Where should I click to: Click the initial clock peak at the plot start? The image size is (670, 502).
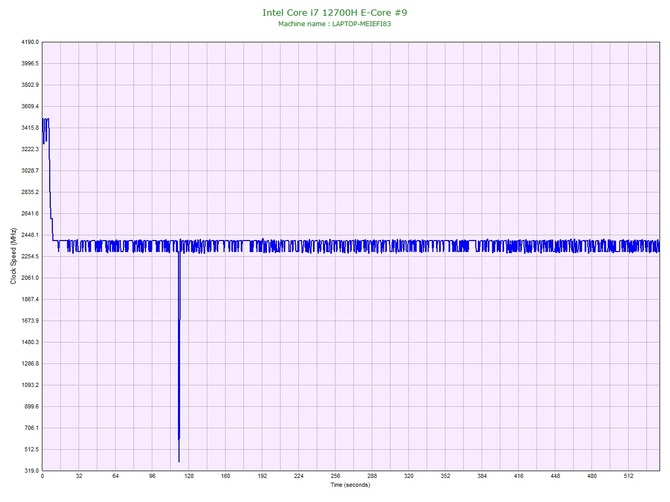(x=45, y=120)
